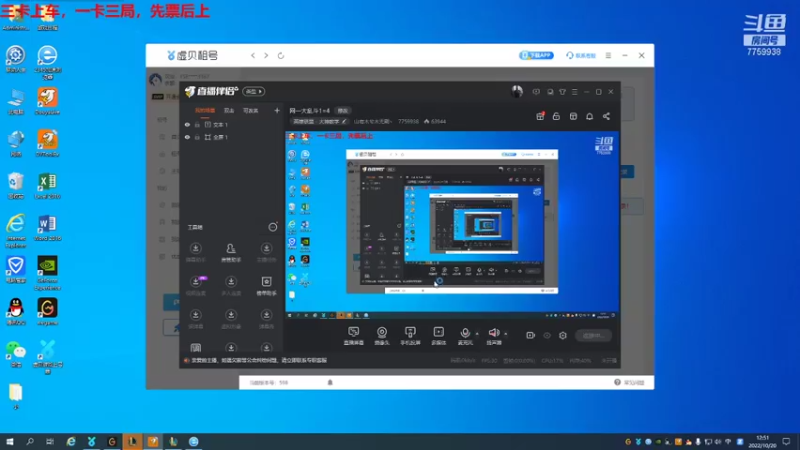Open the skin shirt icon in the companion title bar
The width and height of the screenshot is (800, 450).
(562, 92)
